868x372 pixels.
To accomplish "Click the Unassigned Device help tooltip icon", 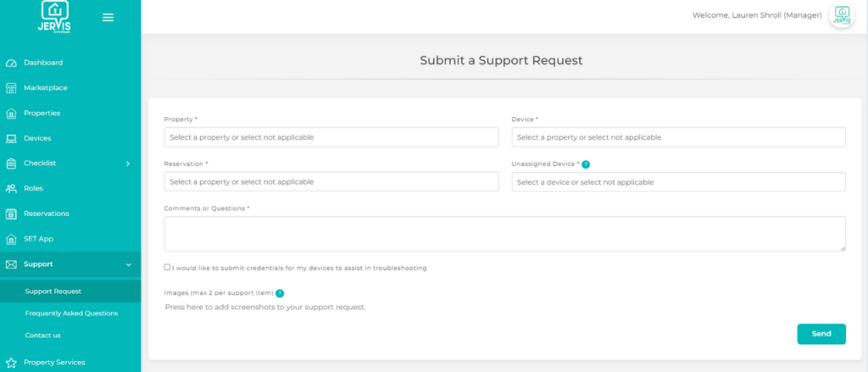I will pyautogui.click(x=586, y=164).
